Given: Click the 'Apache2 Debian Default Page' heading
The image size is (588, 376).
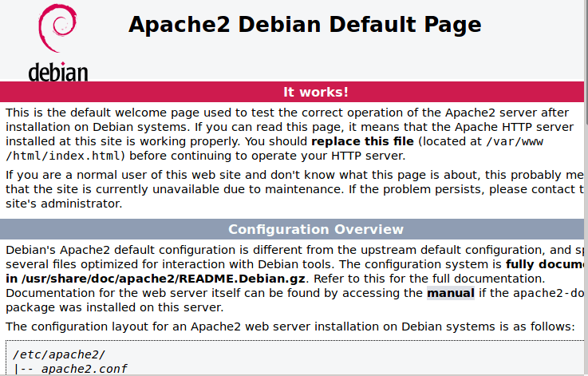Looking at the screenshot, I should point(305,25).
